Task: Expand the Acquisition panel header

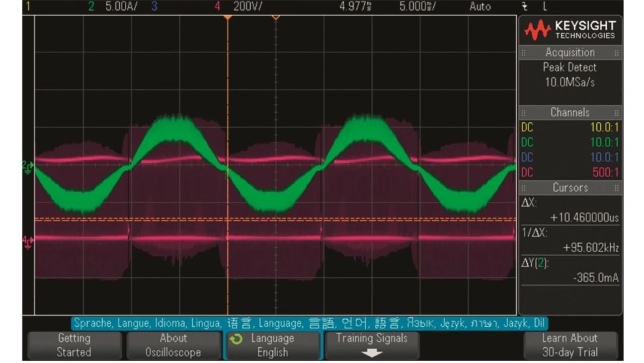Action: click(570, 52)
